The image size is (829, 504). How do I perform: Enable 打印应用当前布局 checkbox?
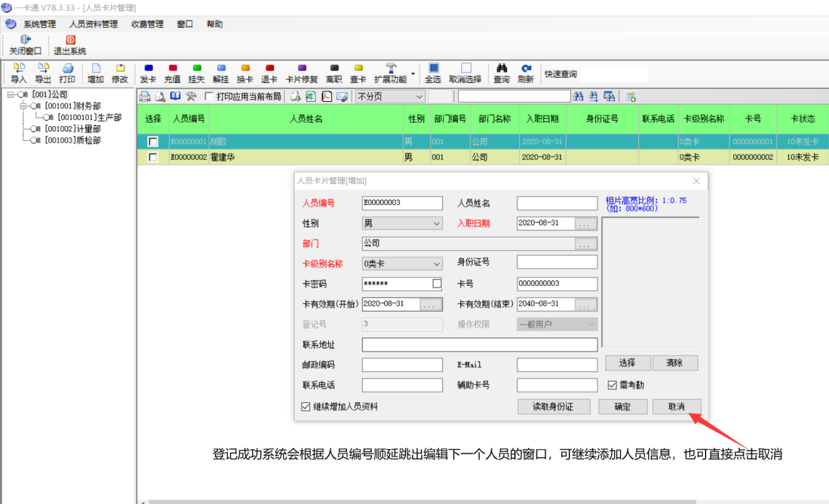tap(209, 97)
